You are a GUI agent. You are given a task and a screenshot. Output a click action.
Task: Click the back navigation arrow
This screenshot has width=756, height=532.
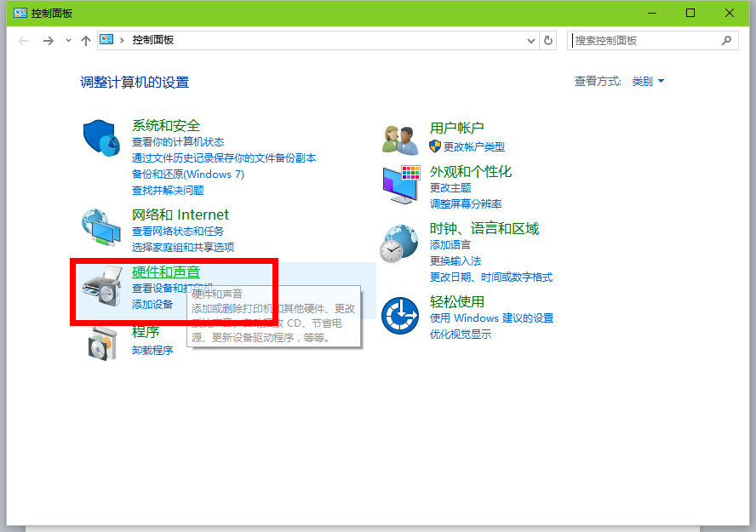(x=23, y=41)
